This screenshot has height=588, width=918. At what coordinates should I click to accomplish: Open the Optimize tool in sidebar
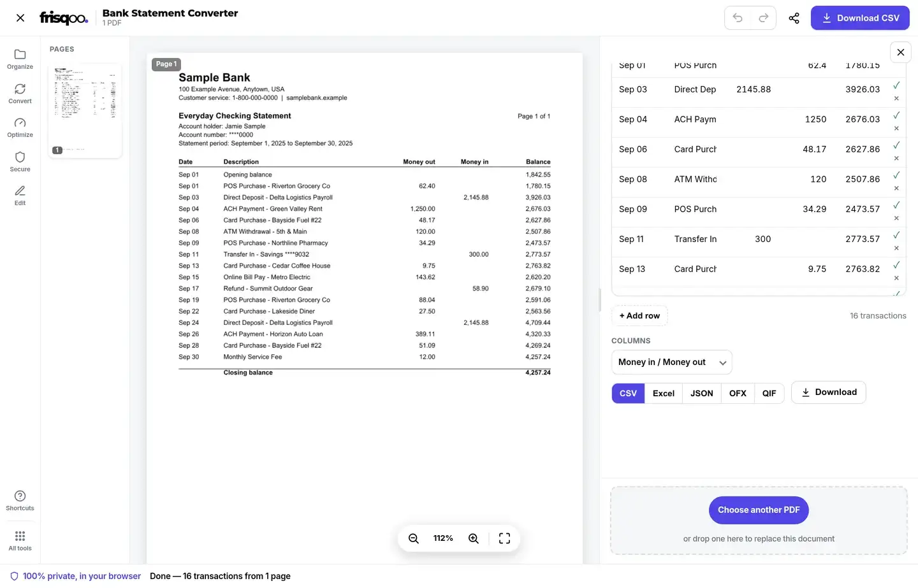(20, 127)
